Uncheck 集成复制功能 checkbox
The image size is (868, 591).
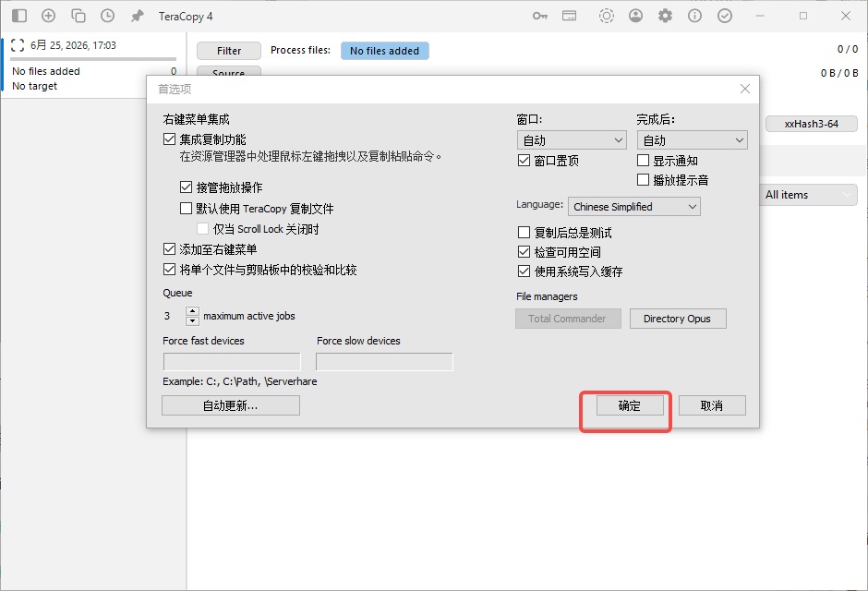[169, 139]
